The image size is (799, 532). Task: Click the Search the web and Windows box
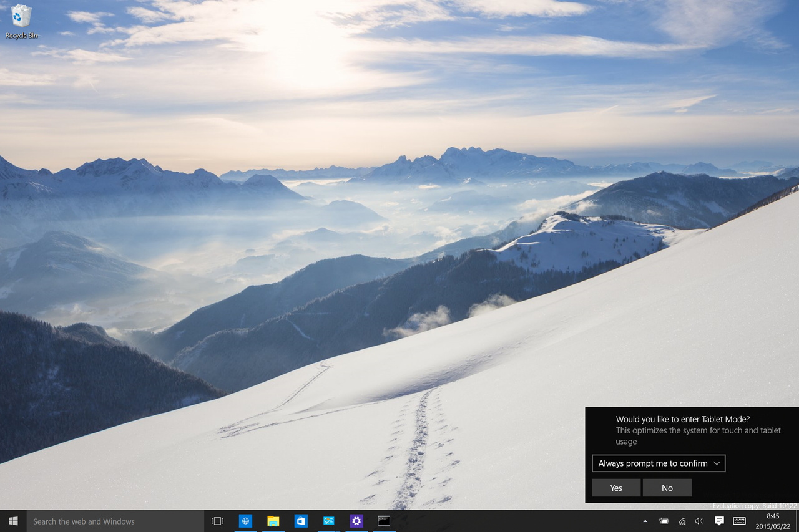115,521
